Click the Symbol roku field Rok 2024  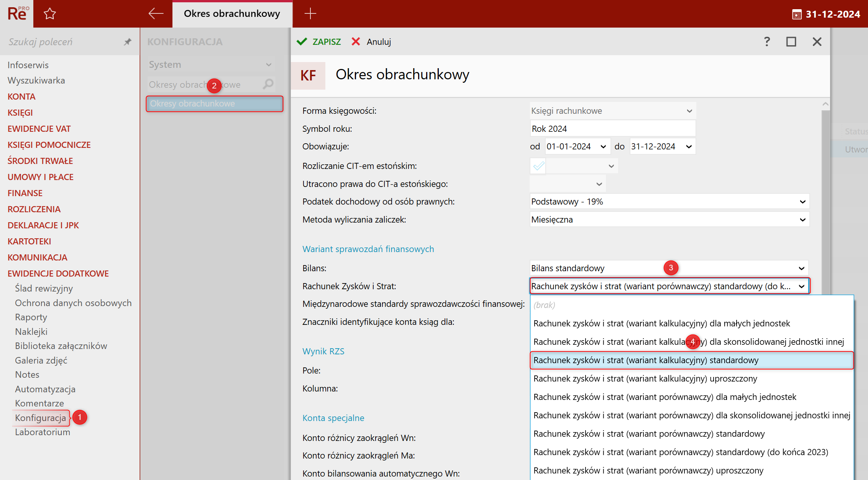613,129
